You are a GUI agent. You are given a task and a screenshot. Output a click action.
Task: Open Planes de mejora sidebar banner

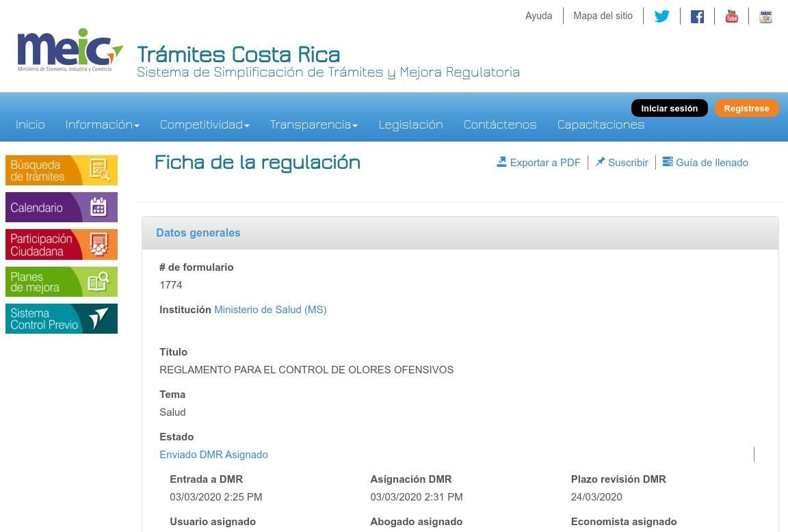[62, 281]
